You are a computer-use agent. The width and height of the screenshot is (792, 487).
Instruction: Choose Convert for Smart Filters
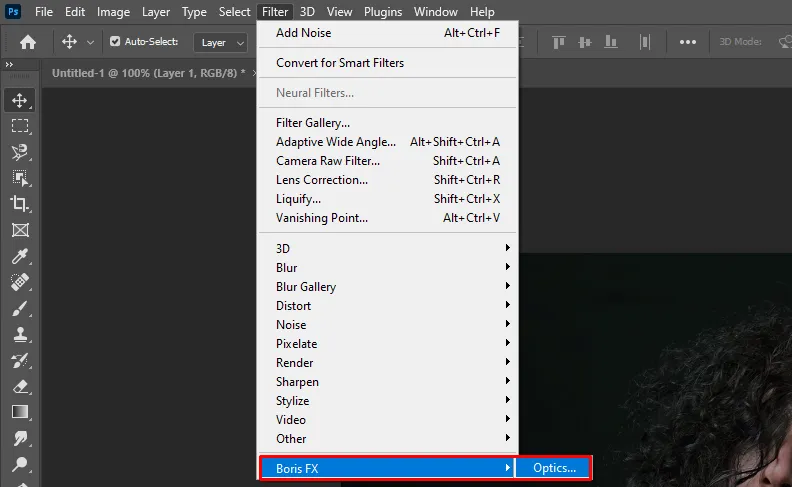[x=340, y=63]
